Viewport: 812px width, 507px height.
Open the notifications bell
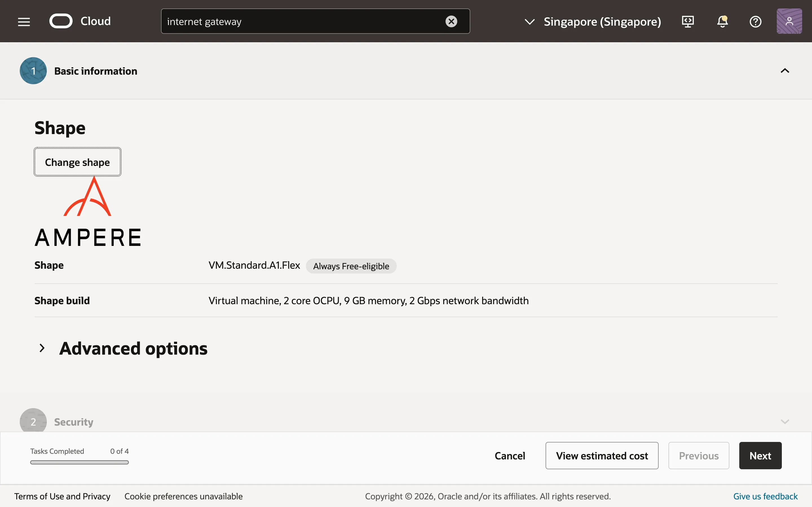click(x=722, y=21)
